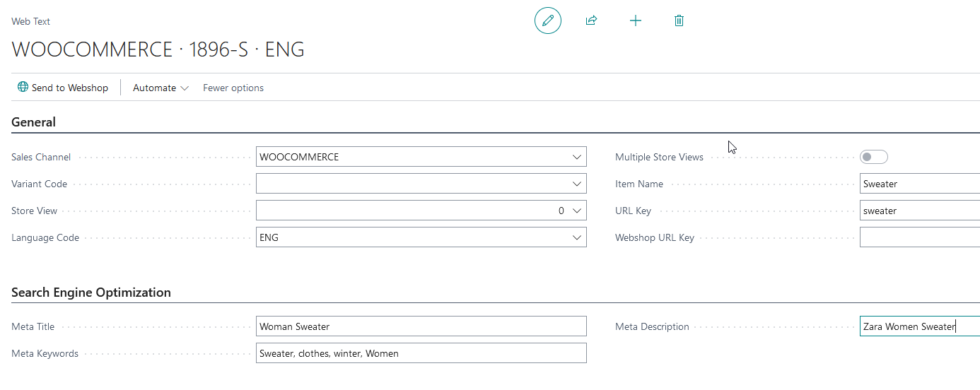The image size is (980, 390).
Task: Click the URL Key label
Action: click(x=633, y=211)
